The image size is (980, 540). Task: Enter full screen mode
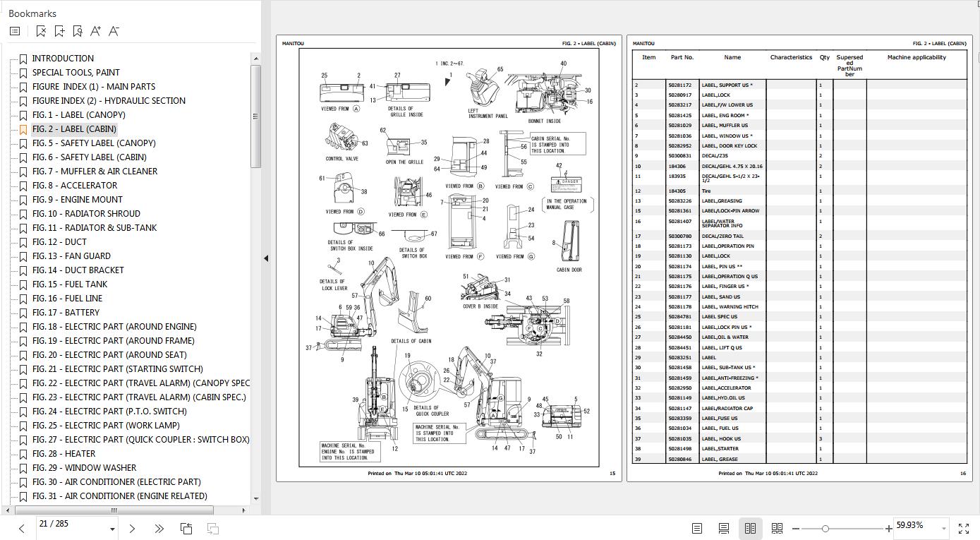[x=964, y=528]
